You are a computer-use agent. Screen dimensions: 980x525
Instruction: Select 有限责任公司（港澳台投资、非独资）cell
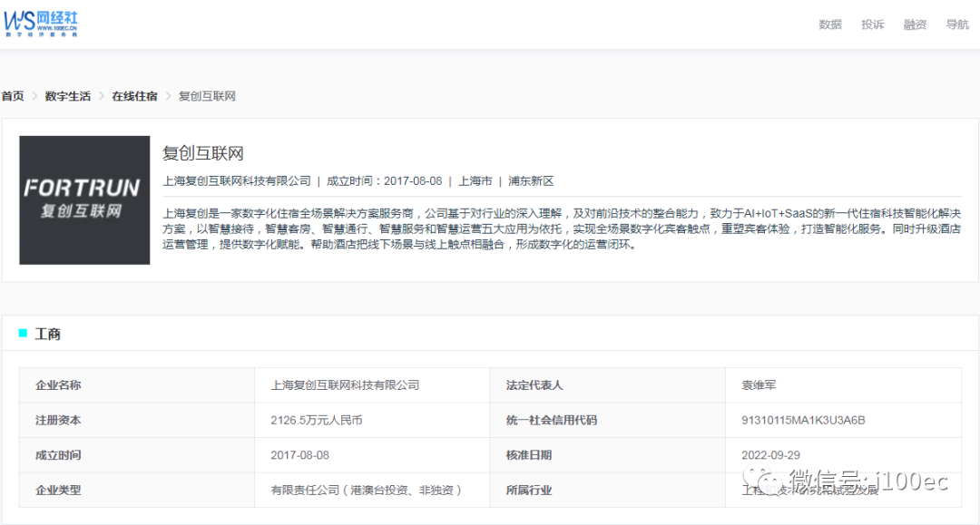click(373, 490)
